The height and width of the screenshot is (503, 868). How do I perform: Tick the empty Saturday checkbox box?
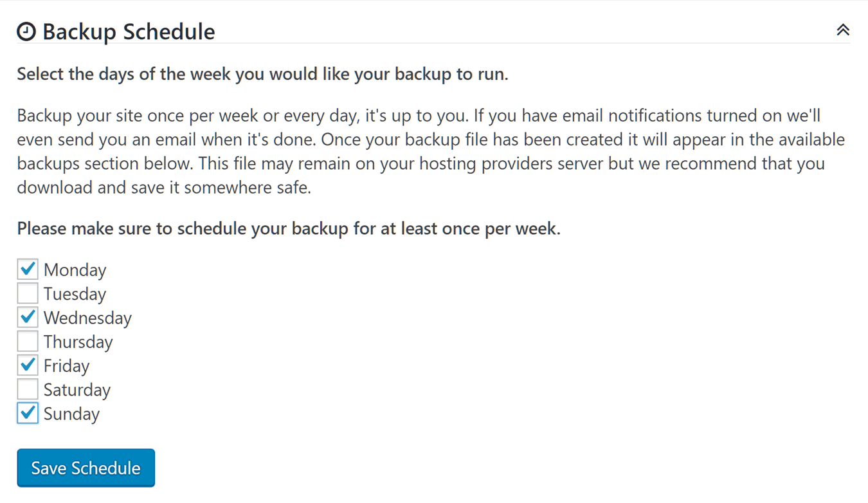28,389
